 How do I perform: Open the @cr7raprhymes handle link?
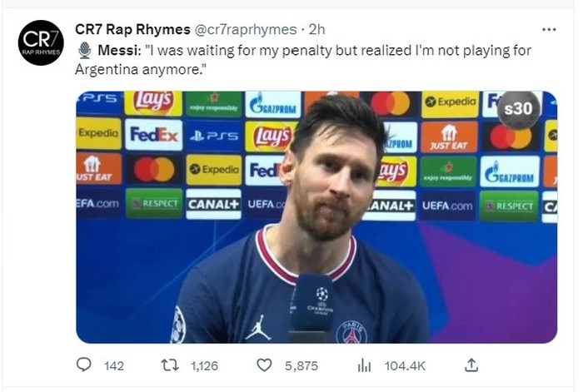click(247, 29)
